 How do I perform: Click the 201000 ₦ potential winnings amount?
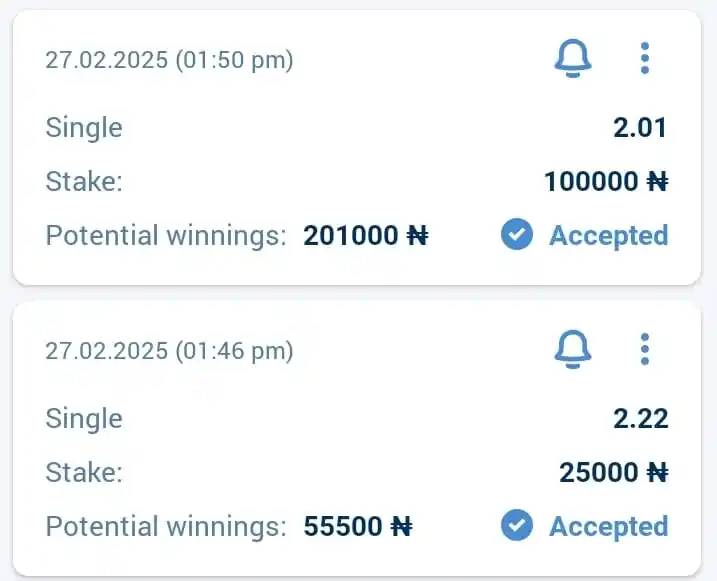(366, 236)
